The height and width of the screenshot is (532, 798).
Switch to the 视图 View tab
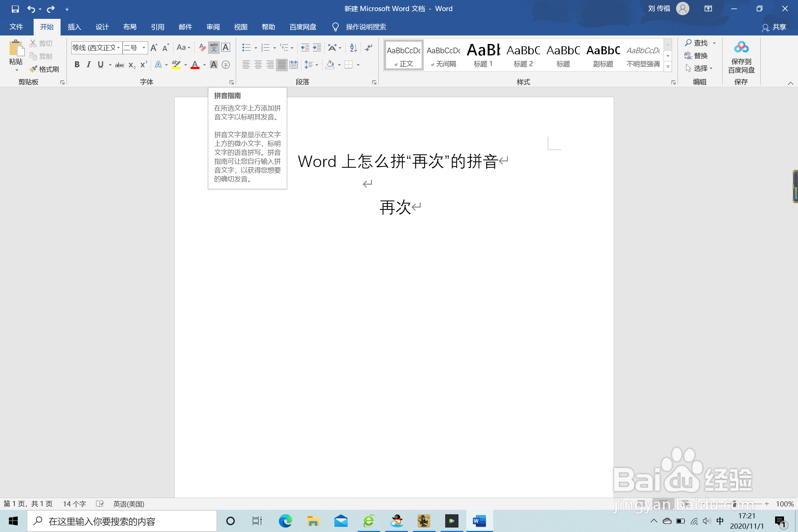coord(241,27)
